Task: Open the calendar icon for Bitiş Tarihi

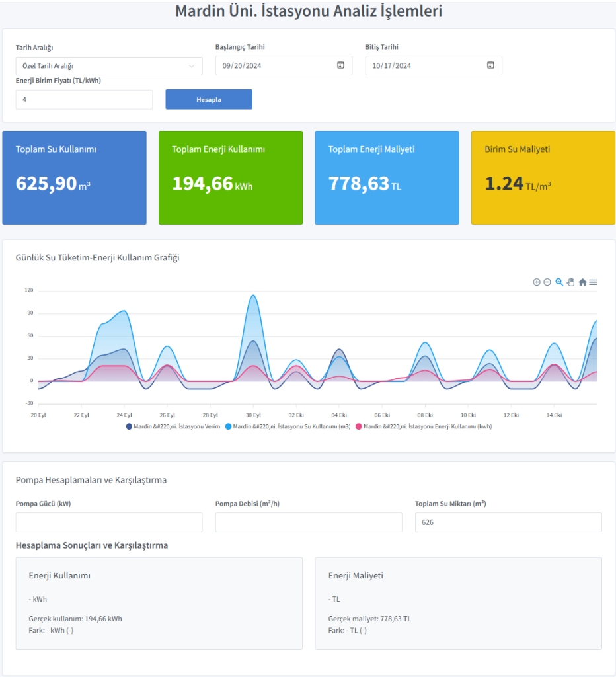Action: point(490,65)
